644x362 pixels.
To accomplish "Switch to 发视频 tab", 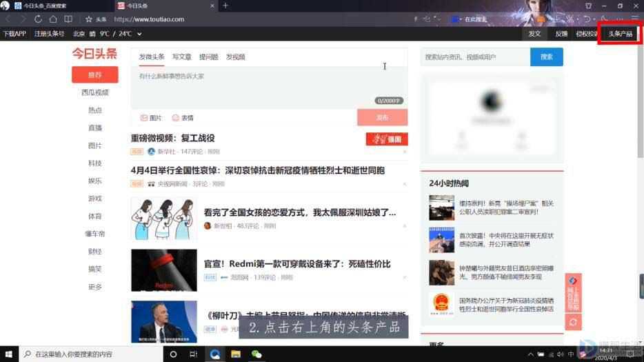I will pos(235,57).
